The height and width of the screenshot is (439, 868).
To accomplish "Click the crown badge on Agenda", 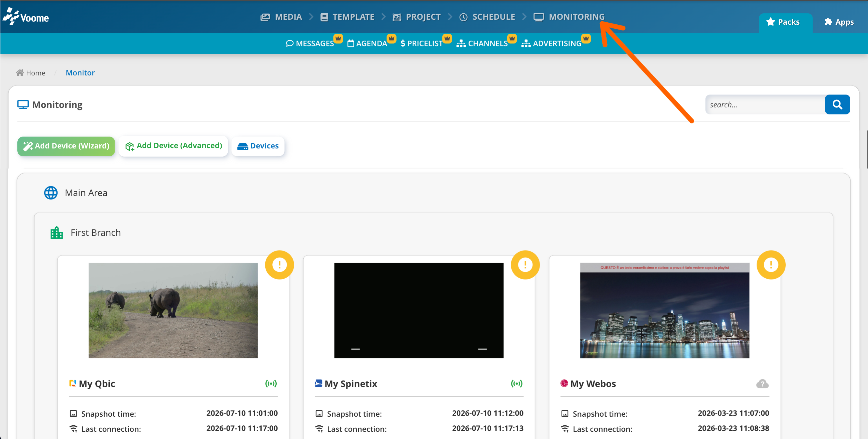I will click(x=391, y=39).
